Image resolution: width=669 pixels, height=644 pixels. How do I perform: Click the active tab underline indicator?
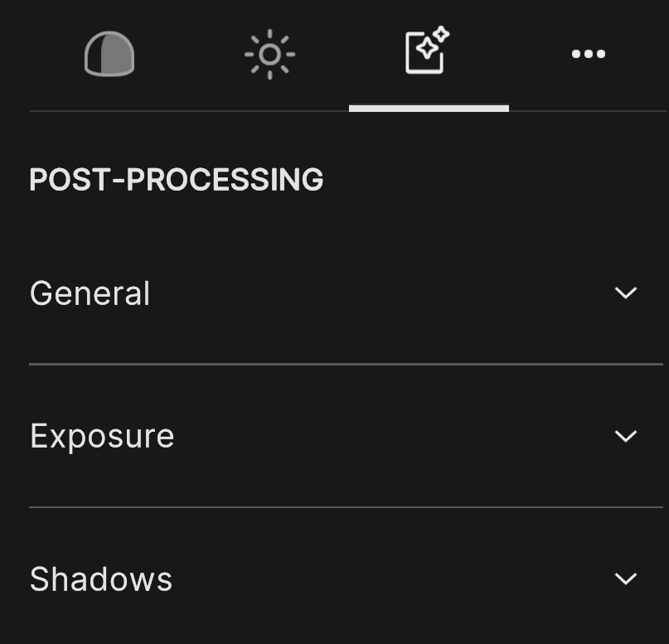tap(429, 108)
